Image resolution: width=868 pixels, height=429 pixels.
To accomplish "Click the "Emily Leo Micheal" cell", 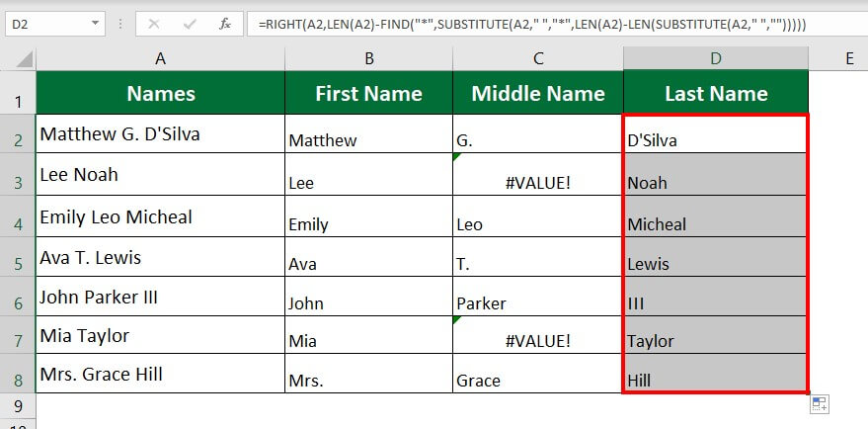I will [x=160, y=216].
